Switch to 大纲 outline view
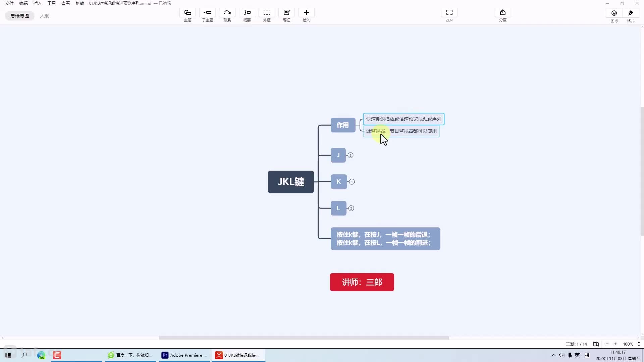This screenshot has height=362, width=644. point(45,16)
